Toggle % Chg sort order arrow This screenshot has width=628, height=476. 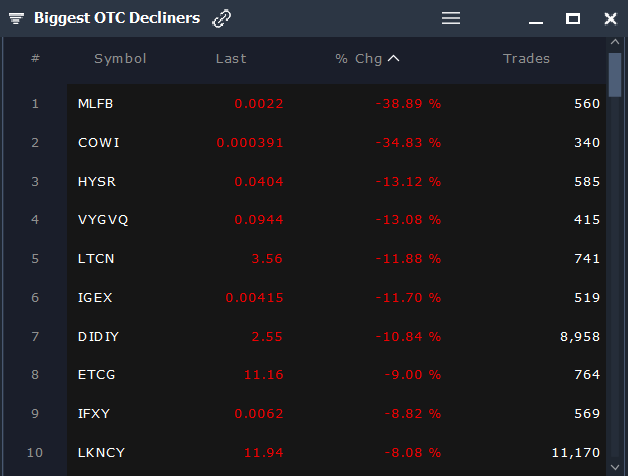tap(393, 58)
